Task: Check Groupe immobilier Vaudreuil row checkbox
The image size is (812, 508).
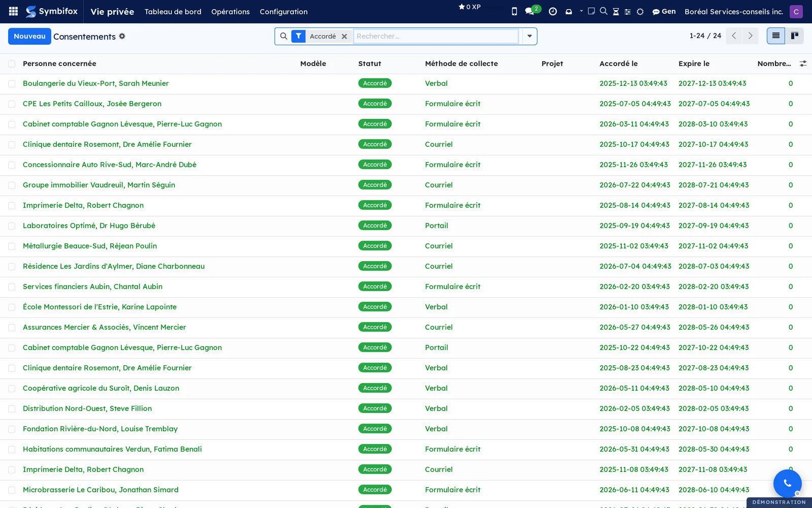Action: 12,185
